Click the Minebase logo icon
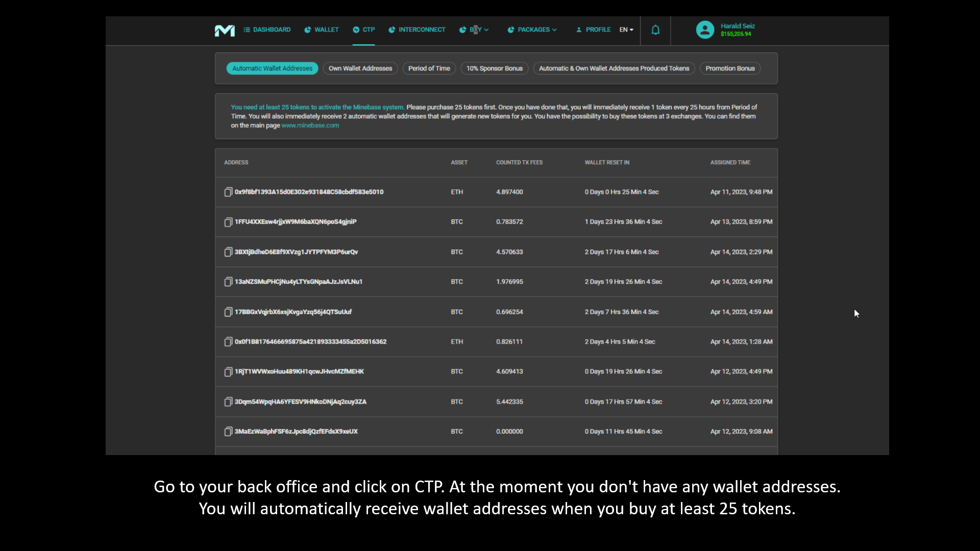 click(x=225, y=30)
